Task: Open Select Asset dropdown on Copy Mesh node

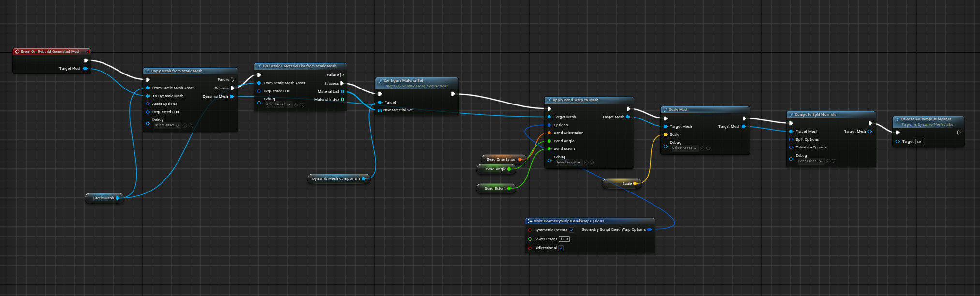Action: click(167, 125)
